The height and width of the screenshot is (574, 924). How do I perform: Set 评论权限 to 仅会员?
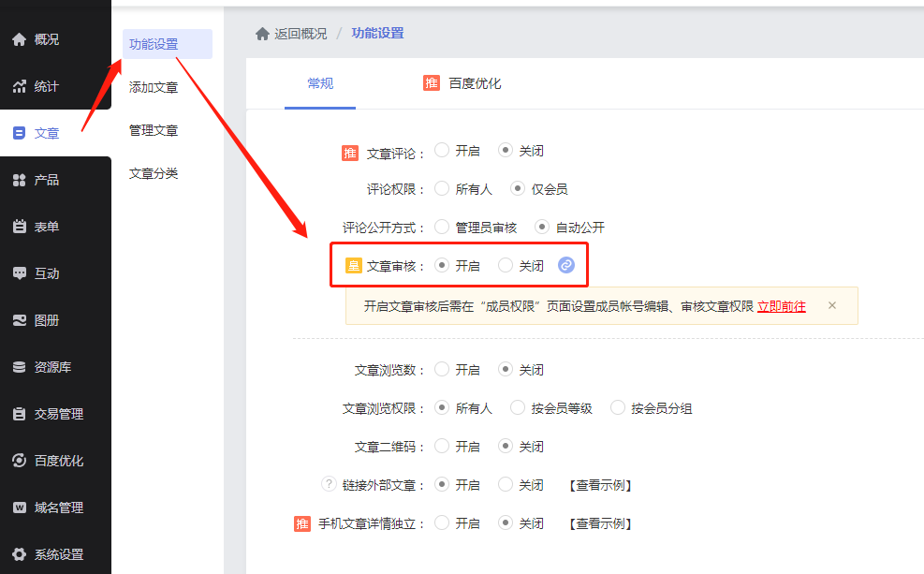pyautogui.click(x=518, y=188)
